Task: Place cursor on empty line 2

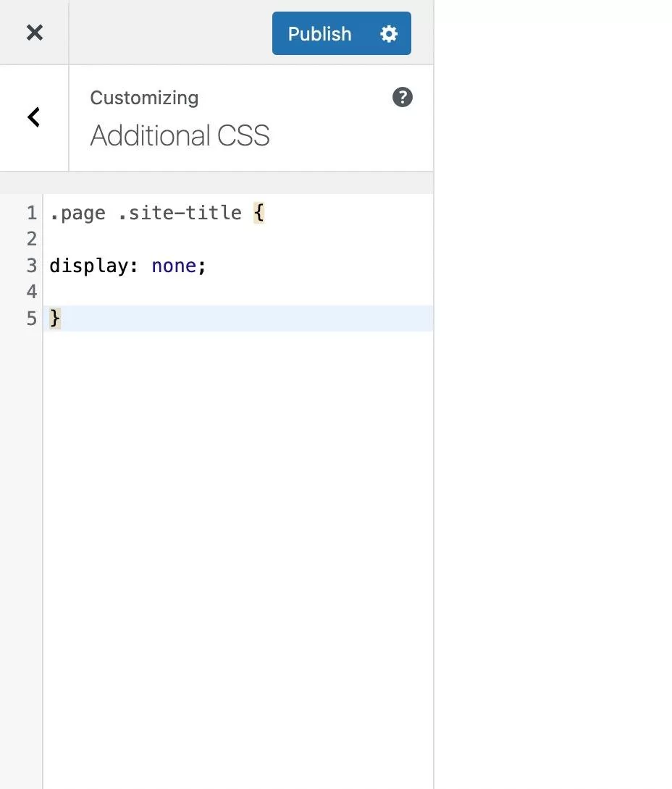Action: pyautogui.click(x=217, y=239)
